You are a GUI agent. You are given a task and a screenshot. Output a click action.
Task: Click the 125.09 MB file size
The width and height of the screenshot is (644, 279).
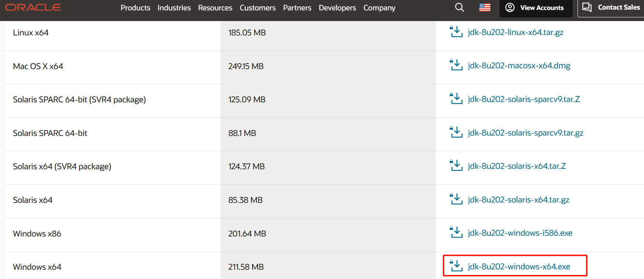tap(247, 99)
